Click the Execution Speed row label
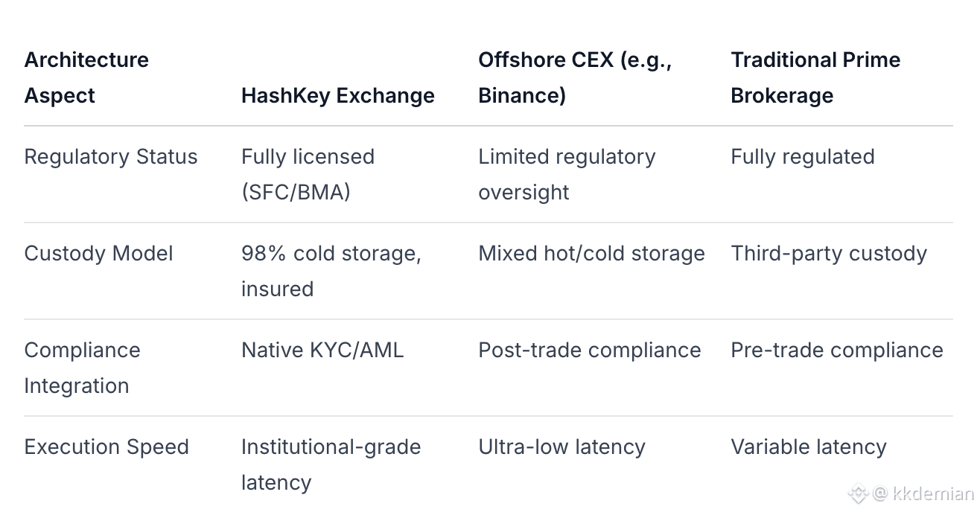 pos(106,447)
